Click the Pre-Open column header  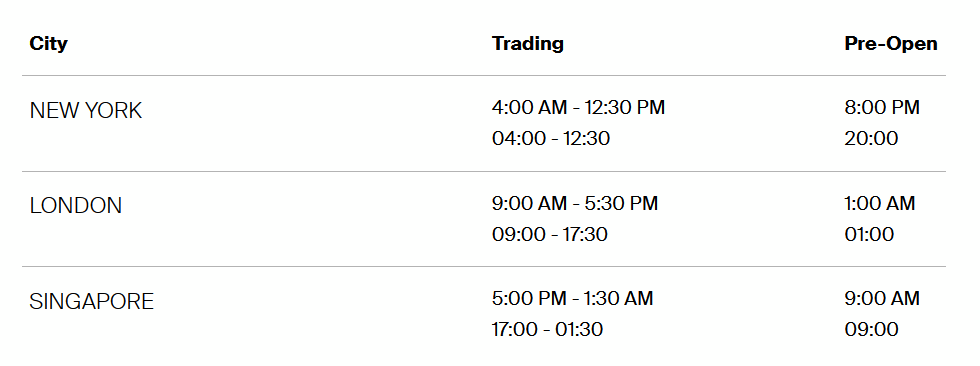[891, 44]
